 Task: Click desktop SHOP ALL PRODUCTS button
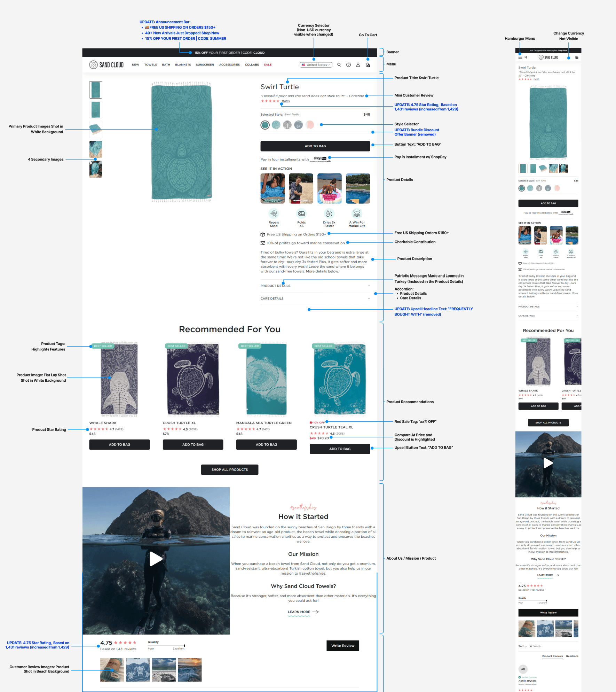click(230, 470)
